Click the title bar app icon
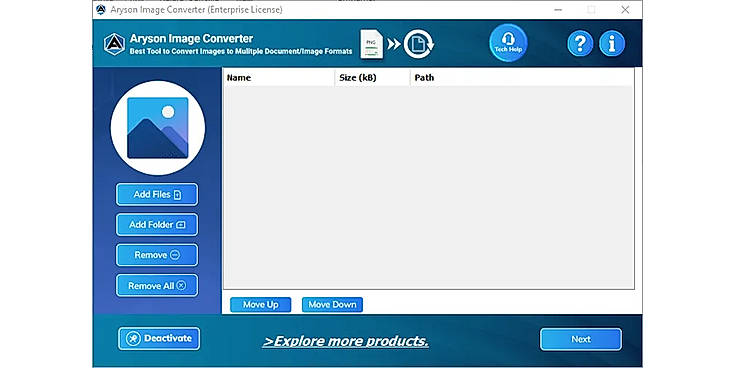The image size is (736, 368). [100, 9]
